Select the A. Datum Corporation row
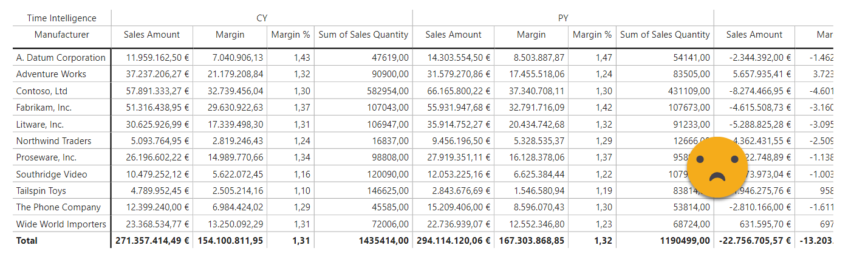This screenshot has width=868, height=262. [61, 58]
